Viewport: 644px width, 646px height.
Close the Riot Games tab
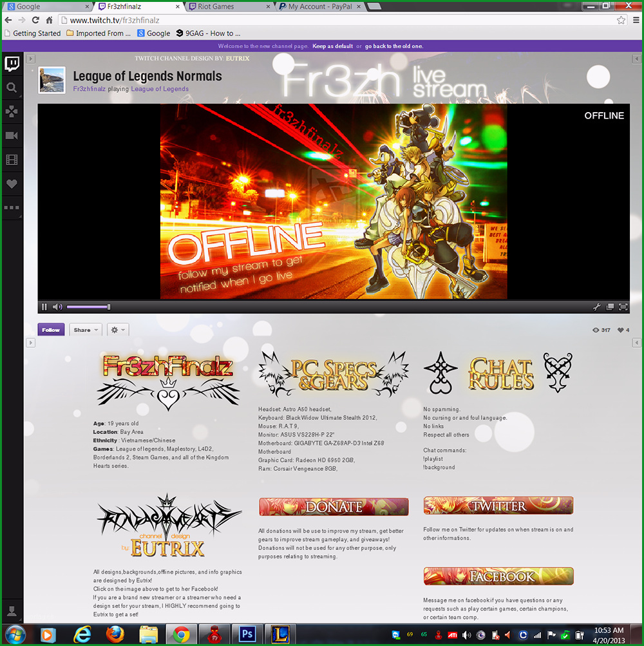click(x=268, y=6)
